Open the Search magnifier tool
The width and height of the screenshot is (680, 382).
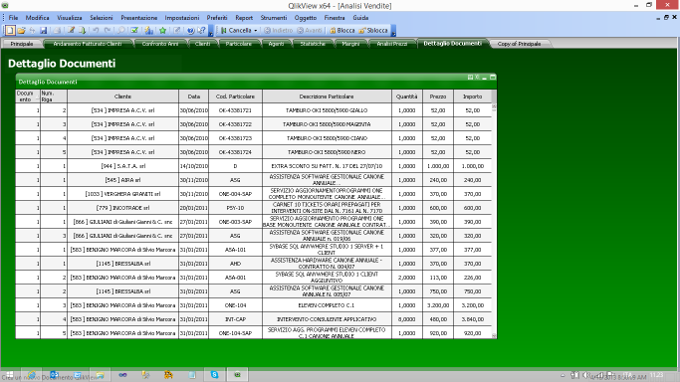121,30
